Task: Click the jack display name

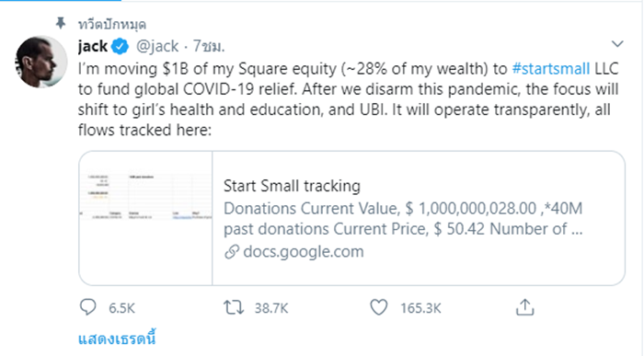Action: coord(93,46)
